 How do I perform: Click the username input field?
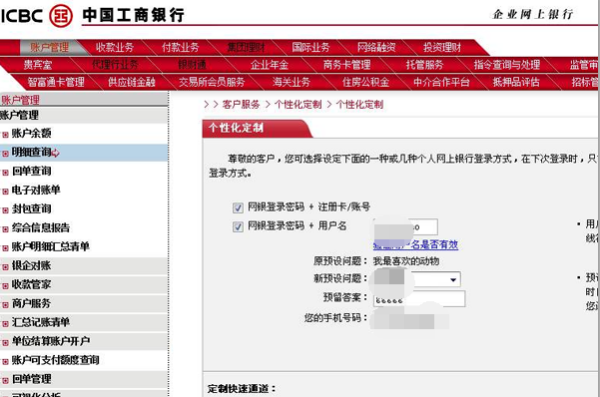tap(406, 227)
